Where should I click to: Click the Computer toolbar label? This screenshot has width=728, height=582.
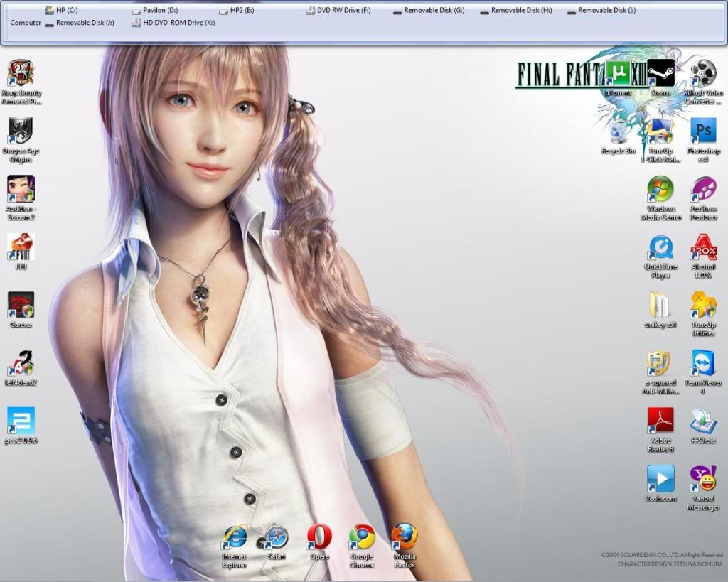click(26, 22)
